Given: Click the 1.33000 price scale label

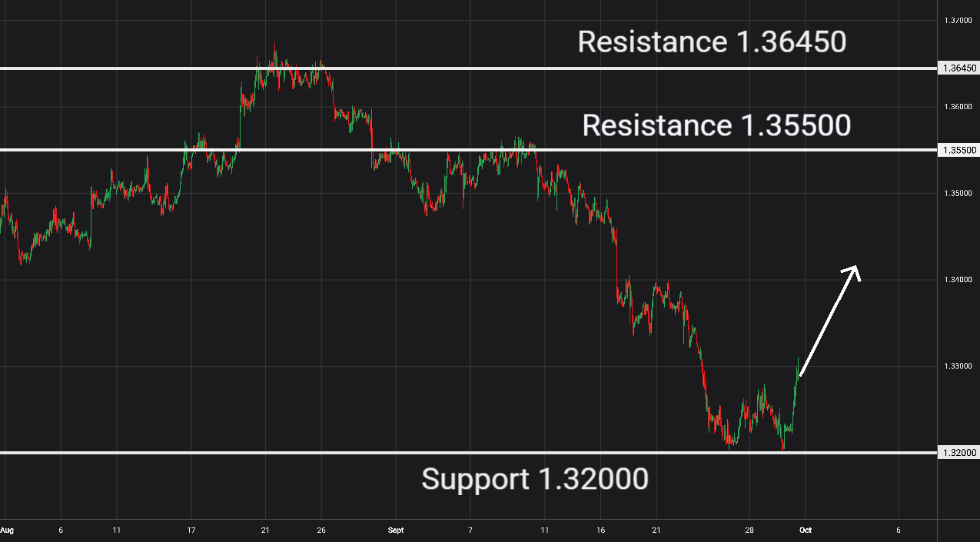Looking at the screenshot, I should click(960, 367).
